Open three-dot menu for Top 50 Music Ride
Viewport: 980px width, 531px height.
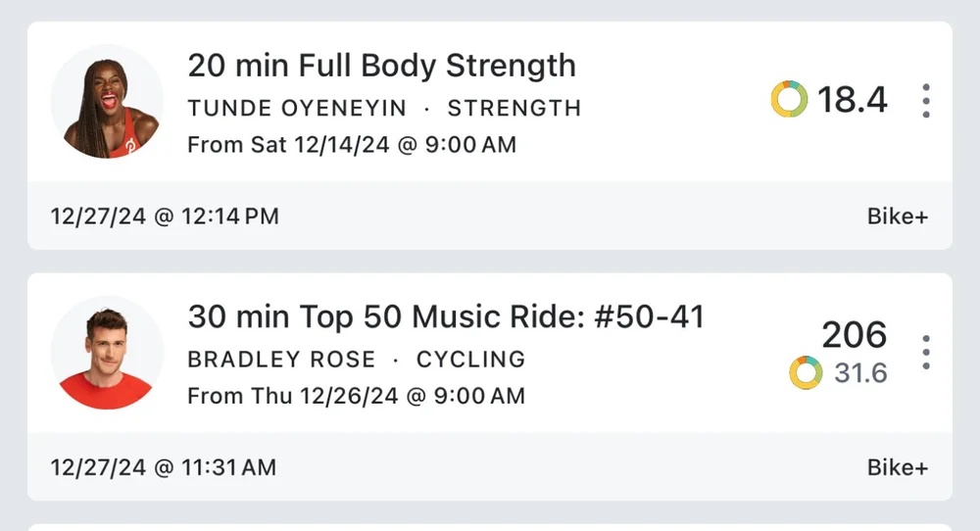926,352
